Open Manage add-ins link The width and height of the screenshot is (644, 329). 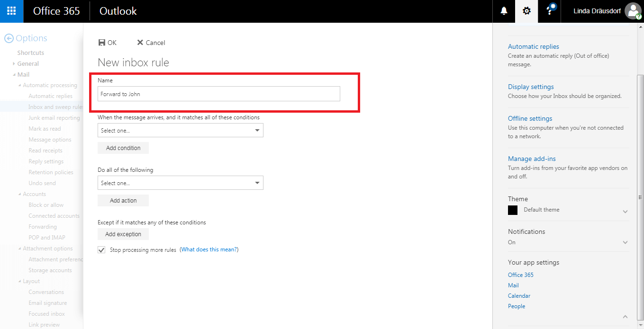click(532, 159)
